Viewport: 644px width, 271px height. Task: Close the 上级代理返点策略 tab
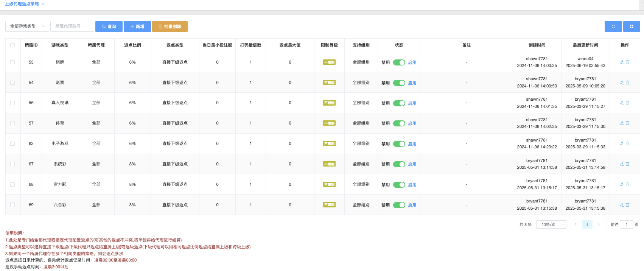43,4
